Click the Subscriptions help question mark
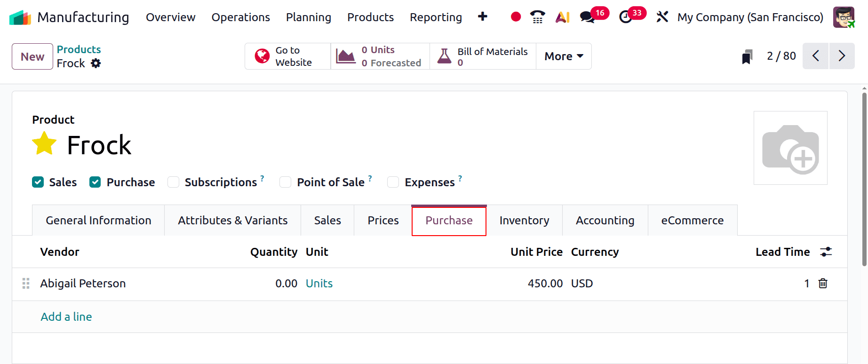The width and height of the screenshot is (868, 364). [x=262, y=178]
